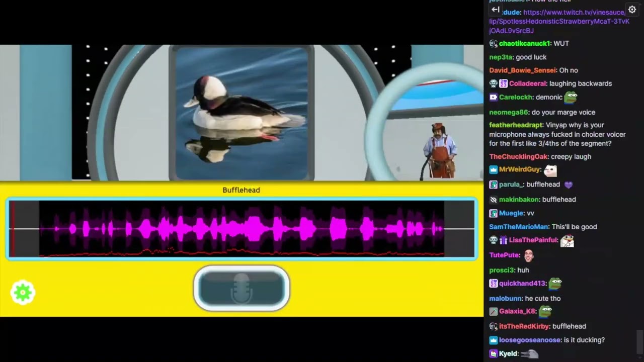Click the emote in MrWeirdGuy's message
This screenshot has height=362, width=644.
pyautogui.click(x=551, y=170)
